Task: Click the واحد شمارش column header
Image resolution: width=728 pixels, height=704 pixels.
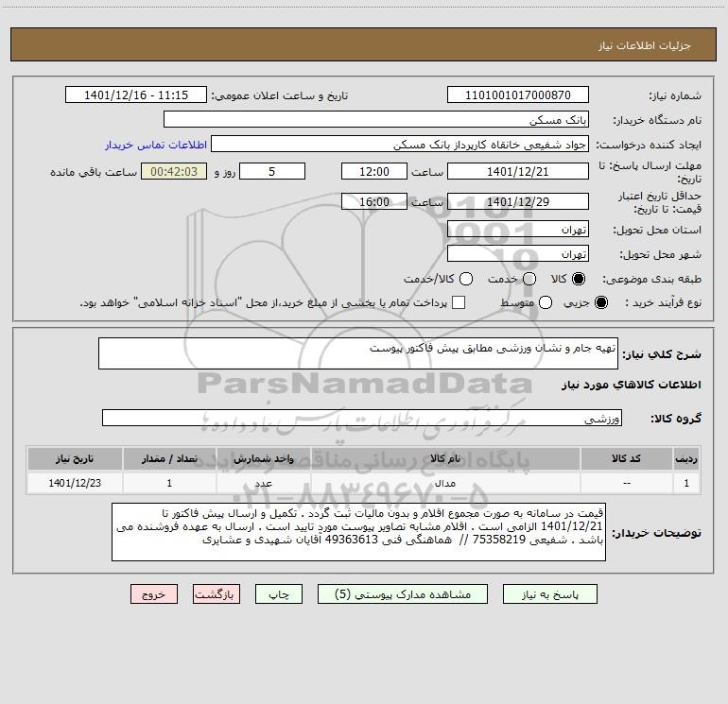Action: [x=263, y=458]
